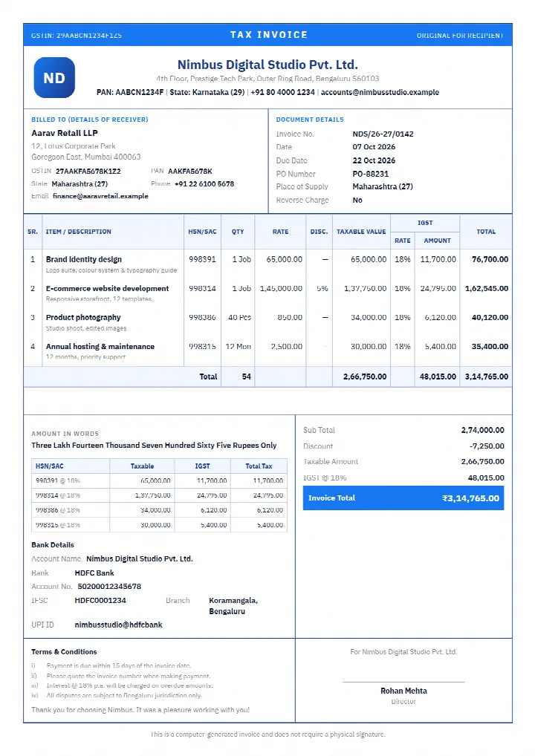Image resolution: width=535 pixels, height=756 pixels.
Task: Click HSN code 998391 in items table
Action: [x=202, y=259]
